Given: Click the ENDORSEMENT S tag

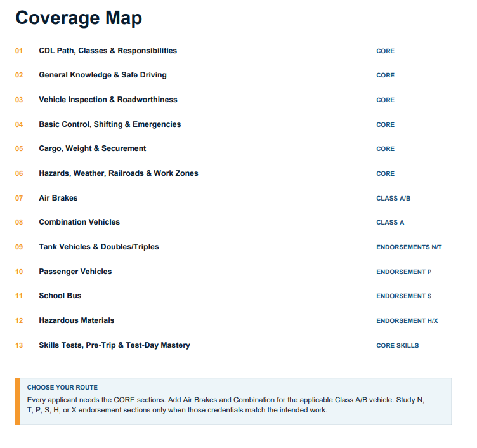Looking at the screenshot, I should coord(404,296).
